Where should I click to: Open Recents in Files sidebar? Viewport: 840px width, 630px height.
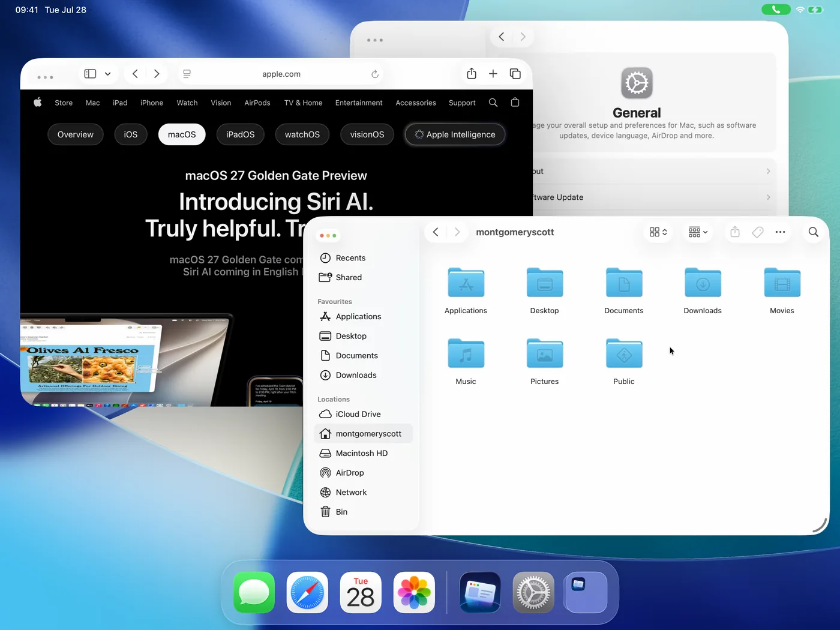364,258
